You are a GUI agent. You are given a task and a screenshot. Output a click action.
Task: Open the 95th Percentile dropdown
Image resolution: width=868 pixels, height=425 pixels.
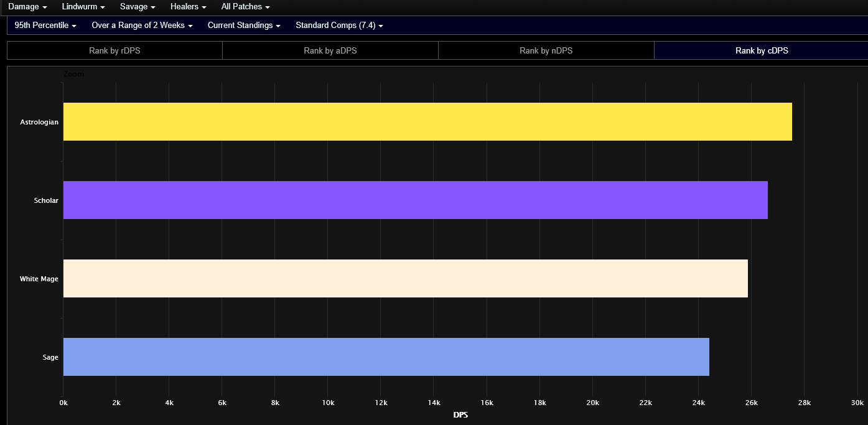pyautogui.click(x=45, y=26)
